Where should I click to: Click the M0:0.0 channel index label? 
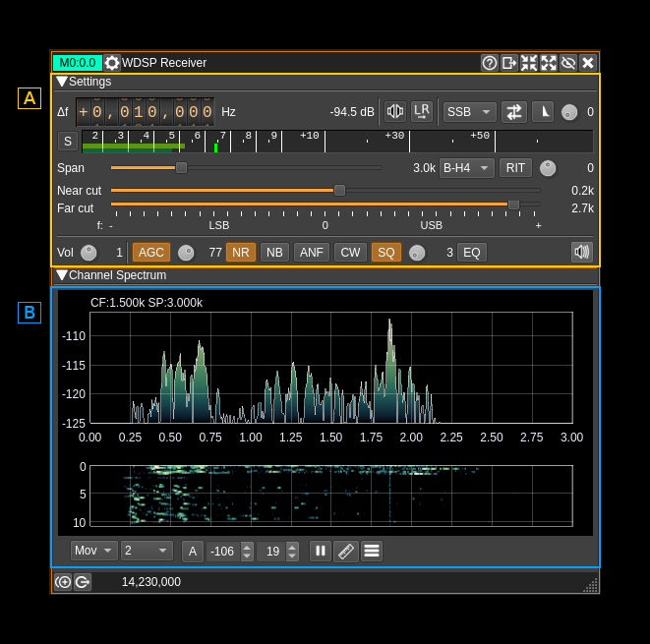pos(78,63)
